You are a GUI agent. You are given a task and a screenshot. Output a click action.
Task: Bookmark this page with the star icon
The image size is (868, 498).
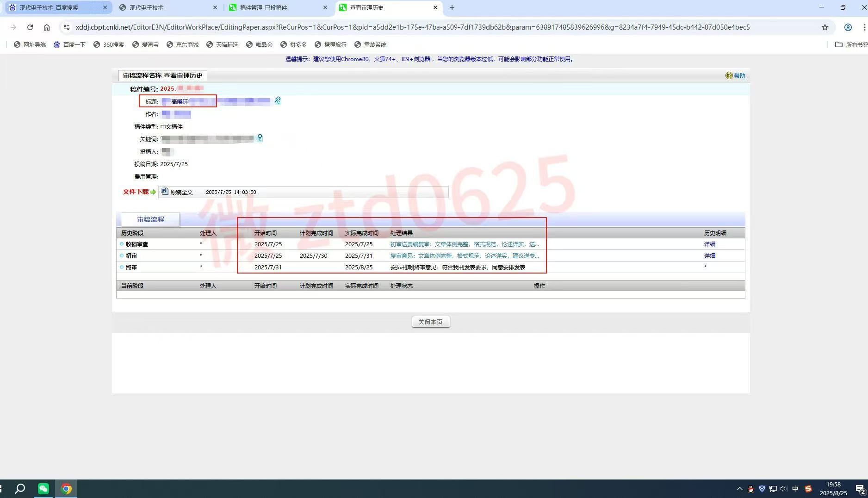click(825, 27)
